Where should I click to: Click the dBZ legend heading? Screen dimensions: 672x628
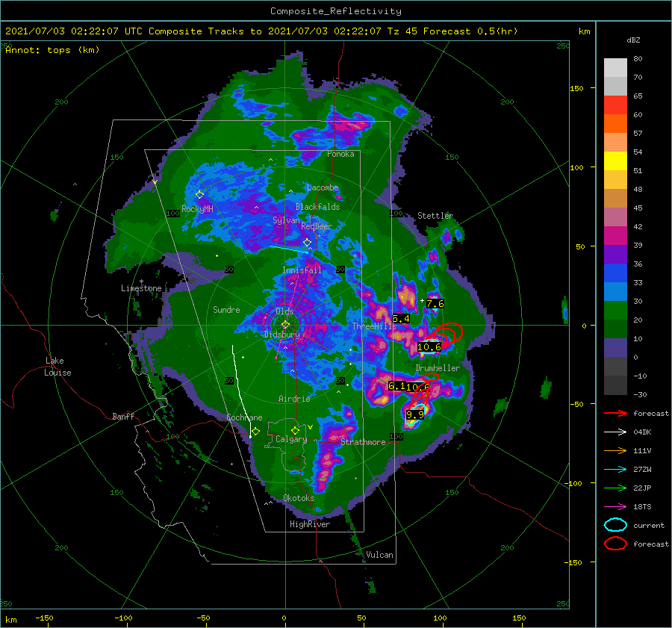click(633, 40)
